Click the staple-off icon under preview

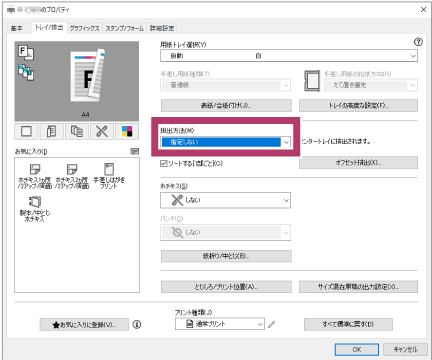(x=102, y=131)
